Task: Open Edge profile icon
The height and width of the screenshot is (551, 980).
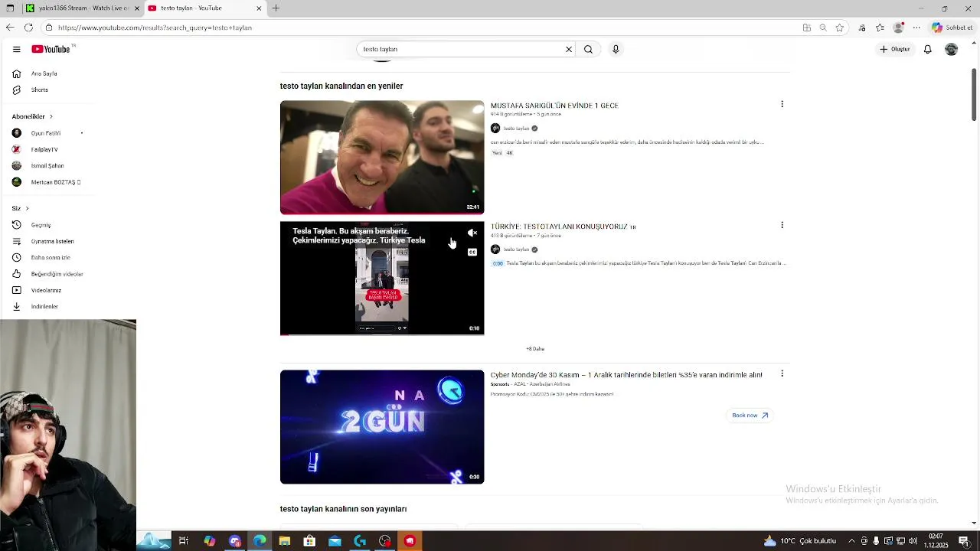Action: point(899,28)
